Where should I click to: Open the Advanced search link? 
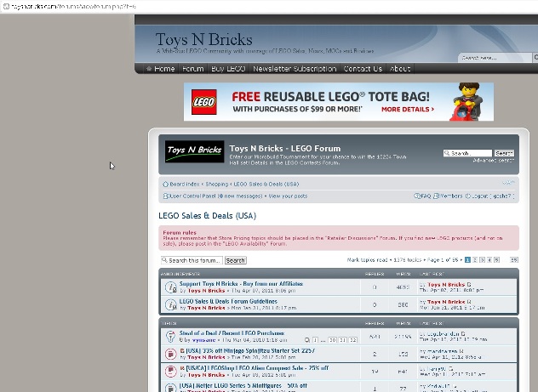coord(494,161)
